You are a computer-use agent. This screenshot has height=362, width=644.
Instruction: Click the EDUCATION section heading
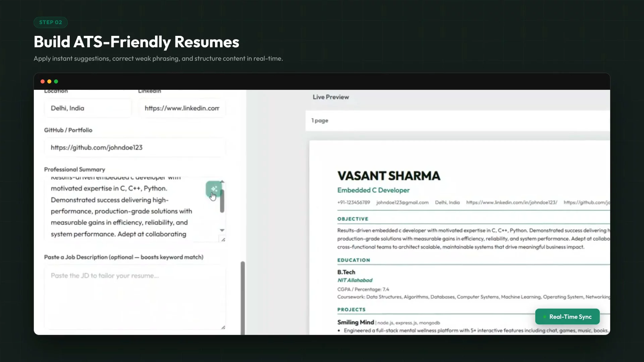[x=354, y=260]
